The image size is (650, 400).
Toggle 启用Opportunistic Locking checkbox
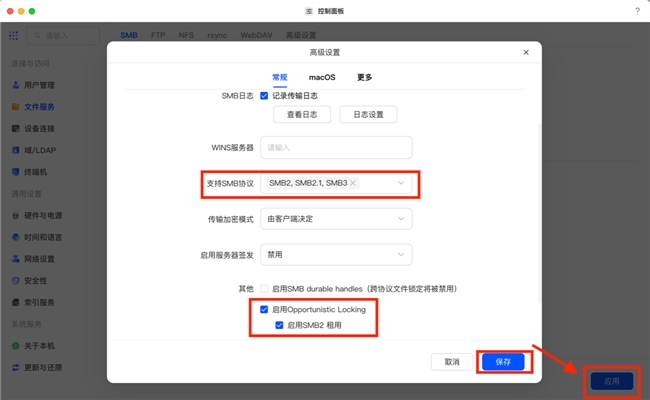click(x=264, y=309)
